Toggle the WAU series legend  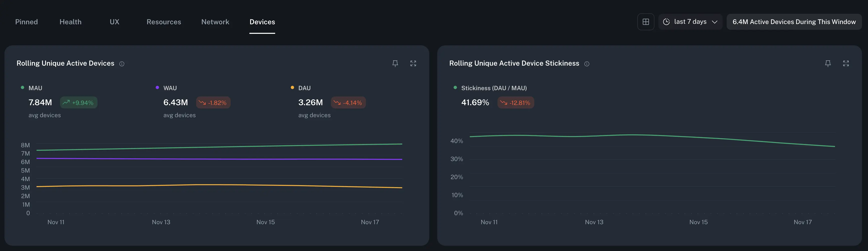point(170,88)
